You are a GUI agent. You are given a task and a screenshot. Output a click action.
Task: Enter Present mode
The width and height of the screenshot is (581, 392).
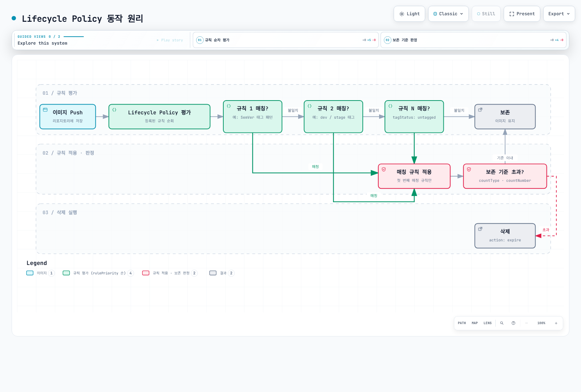522,14
